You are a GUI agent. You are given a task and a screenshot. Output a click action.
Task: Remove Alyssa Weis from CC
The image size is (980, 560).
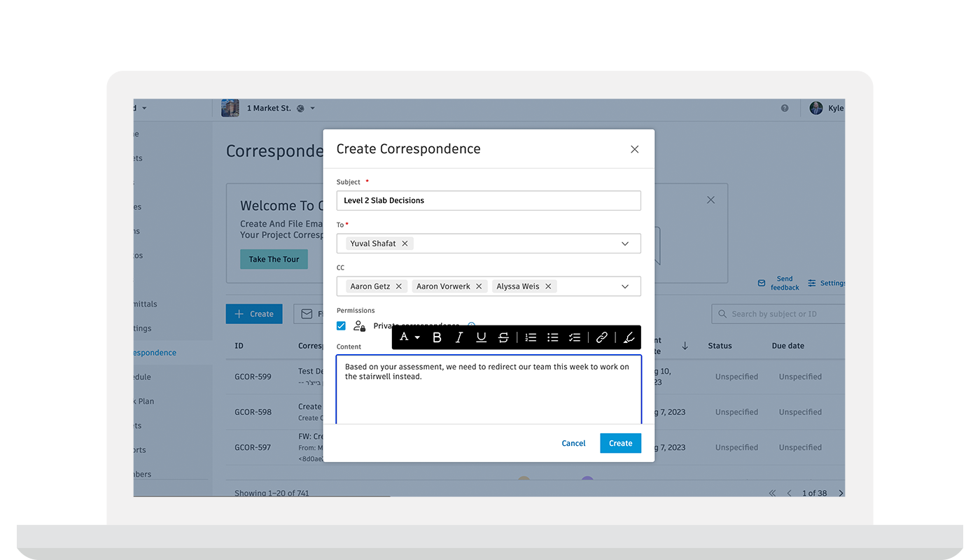pyautogui.click(x=548, y=286)
